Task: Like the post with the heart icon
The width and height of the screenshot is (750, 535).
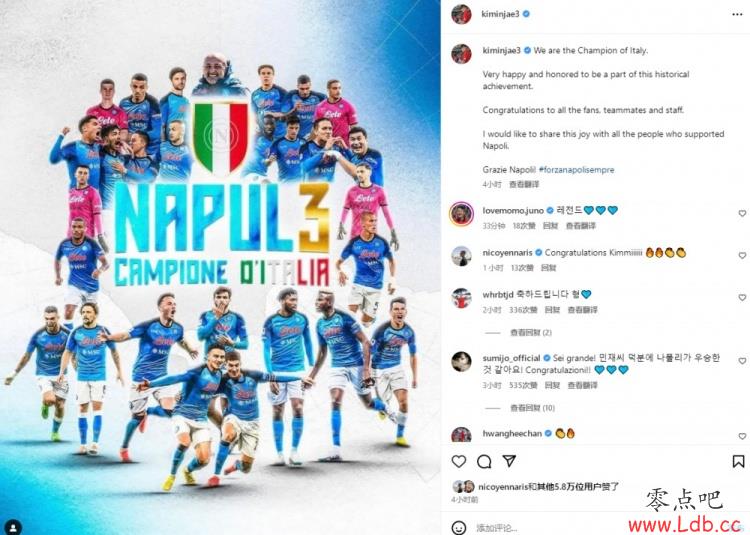Action: tap(459, 461)
